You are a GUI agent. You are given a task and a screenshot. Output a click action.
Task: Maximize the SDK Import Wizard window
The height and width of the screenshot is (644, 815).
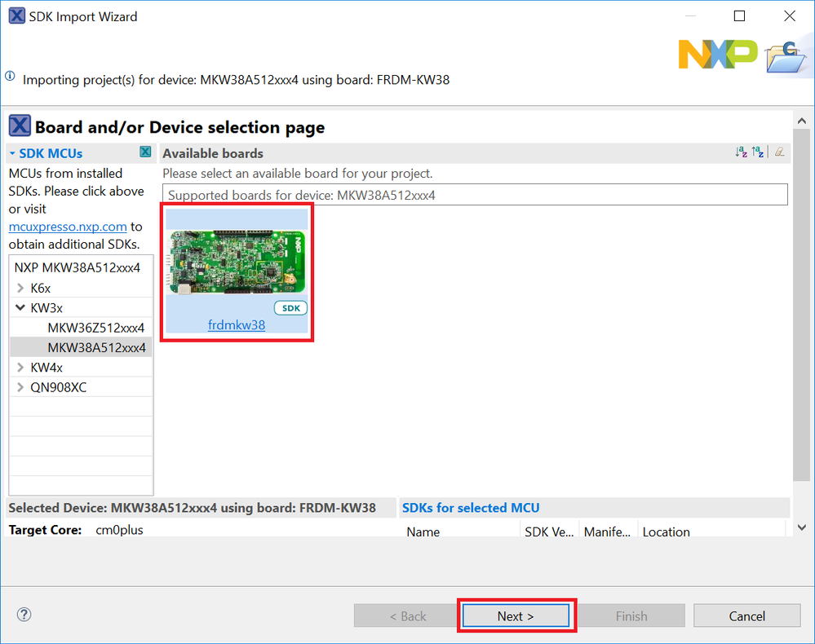(739, 16)
